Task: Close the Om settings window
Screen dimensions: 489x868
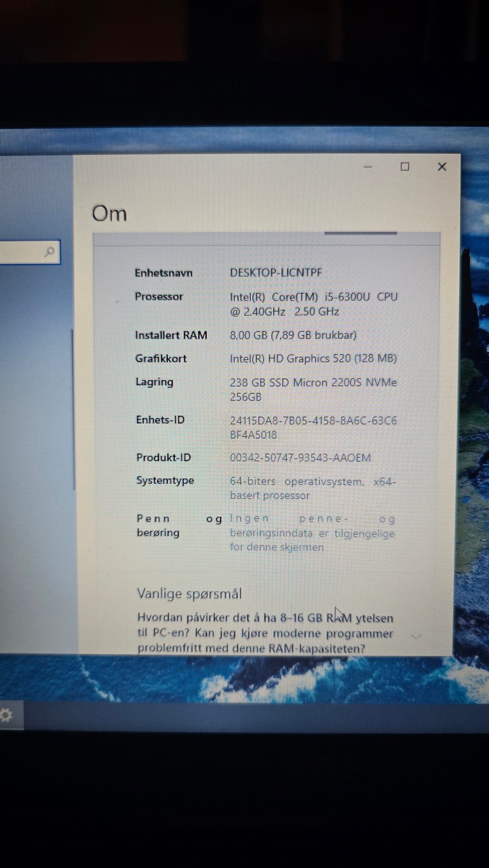Action: coord(442,166)
